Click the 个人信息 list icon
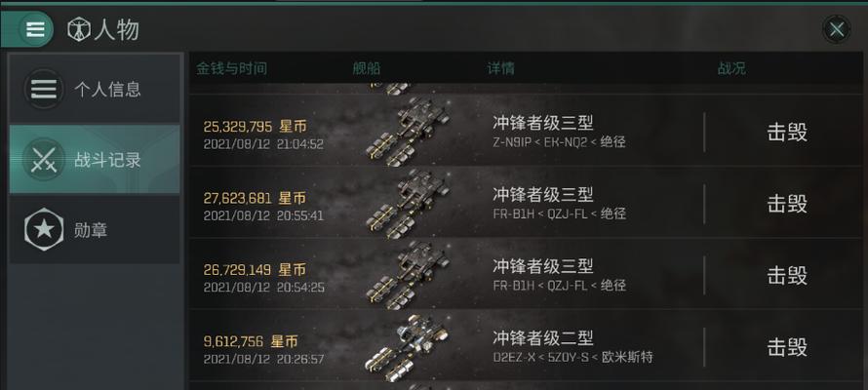Screen dimensions: 868x390 [x=44, y=89]
